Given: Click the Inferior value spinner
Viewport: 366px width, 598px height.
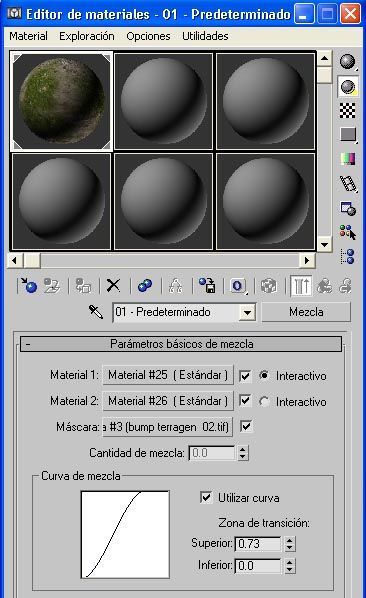Looking at the screenshot, I should (x=289, y=566).
